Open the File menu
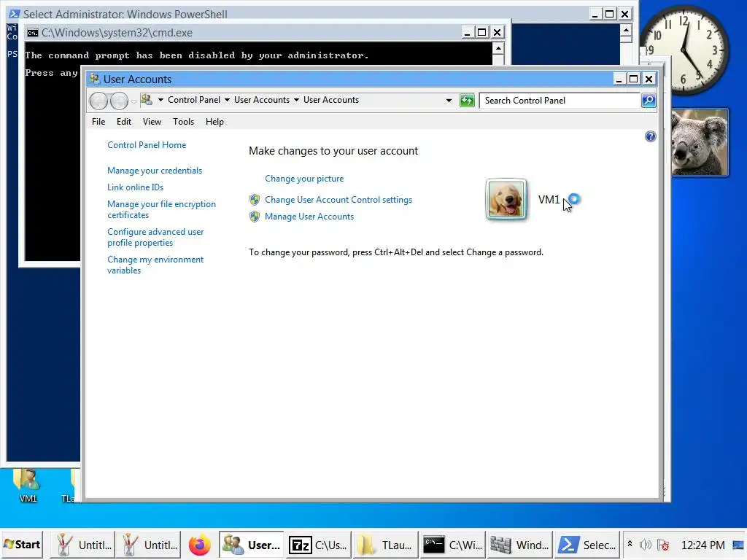Image resolution: width=747 pixels, height=560 pixels. click(98, 122)
